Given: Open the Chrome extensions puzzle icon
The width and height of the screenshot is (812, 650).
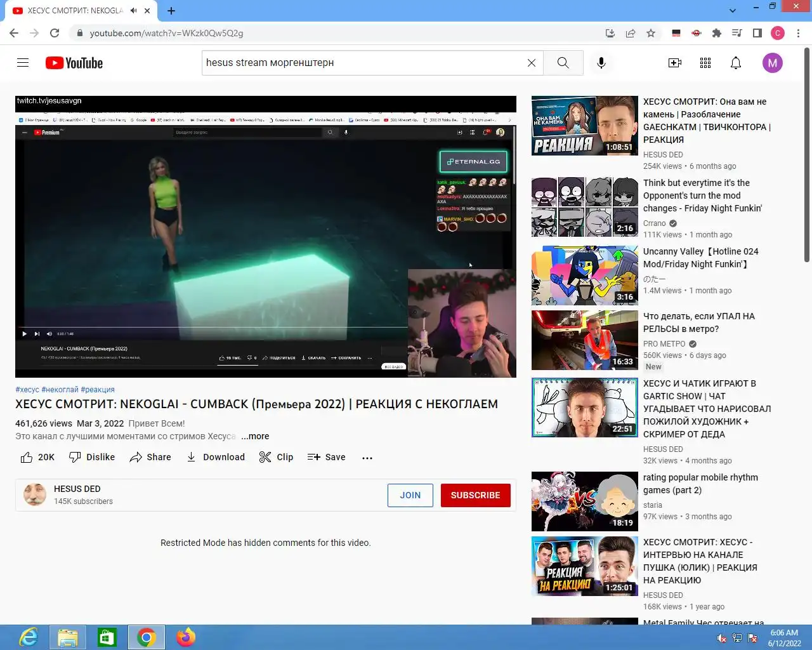Looking at the screenshot, I should 717,33.
